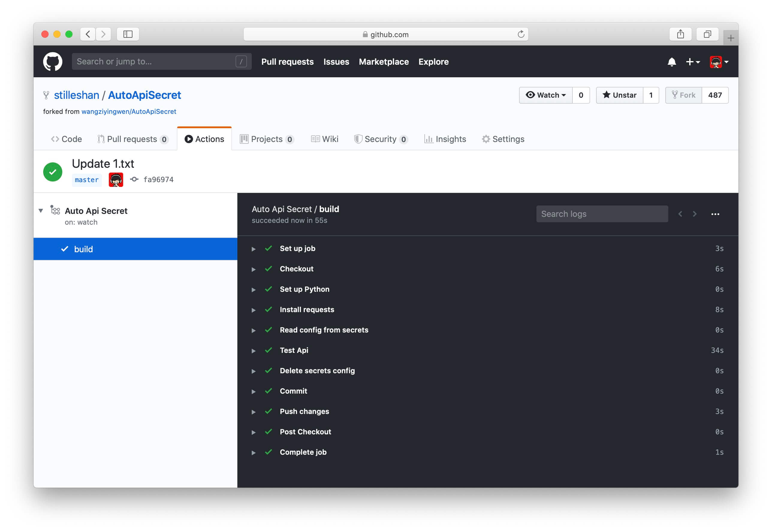Click the Safari forward arrow

pyautogui.click(x=103, y=34)
